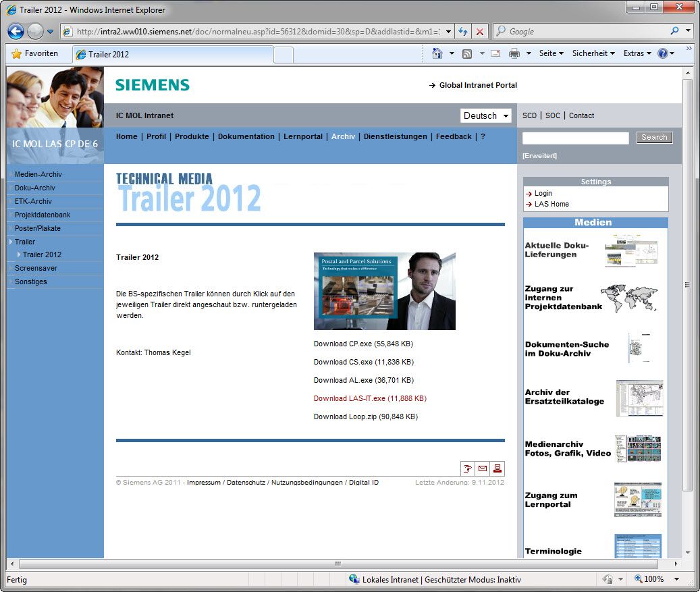Click the printer icon in command bar

[x=514, y=53]
